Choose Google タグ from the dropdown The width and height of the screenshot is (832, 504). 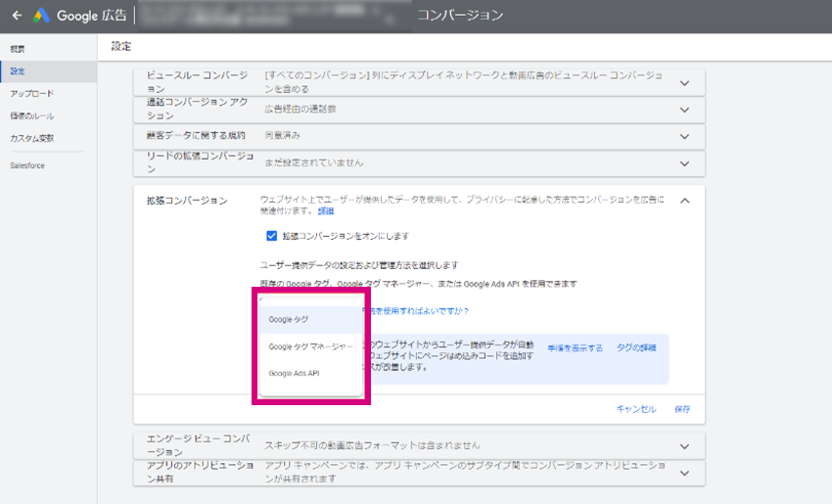pyautogui.click(x=311, y=319)
